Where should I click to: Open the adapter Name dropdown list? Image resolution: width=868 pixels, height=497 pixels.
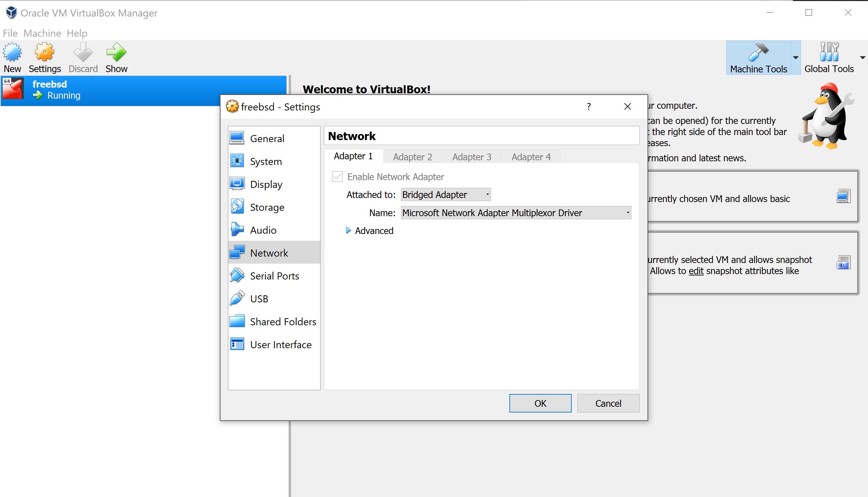[x=515, y=213]
